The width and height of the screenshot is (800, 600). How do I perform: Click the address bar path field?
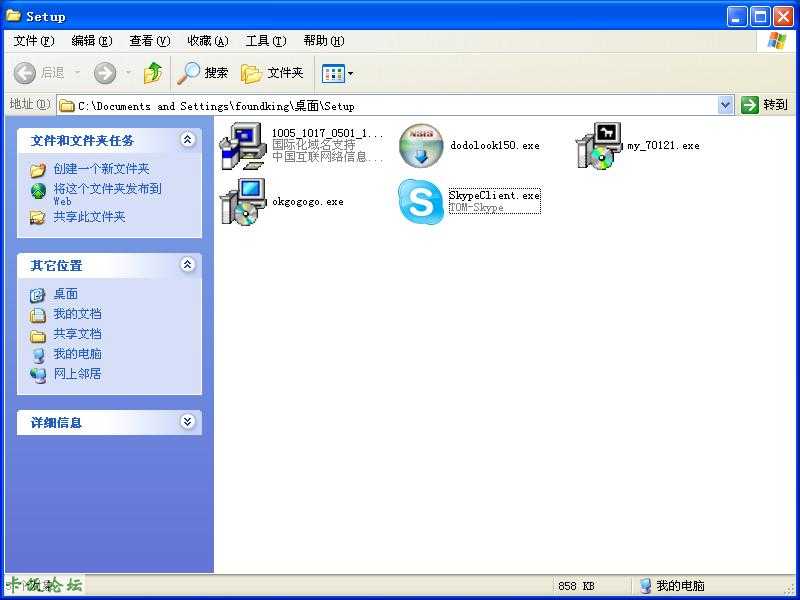388,106
